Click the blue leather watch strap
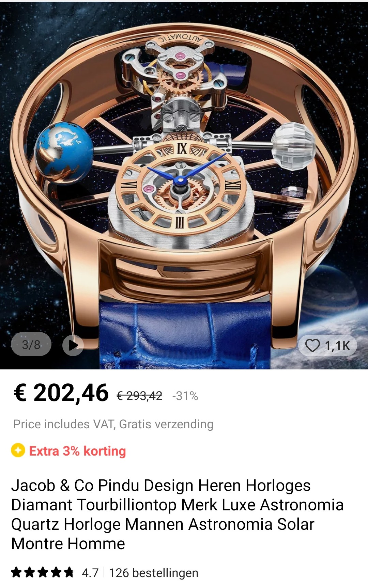The image size is (368, 588). coord(185,335)
